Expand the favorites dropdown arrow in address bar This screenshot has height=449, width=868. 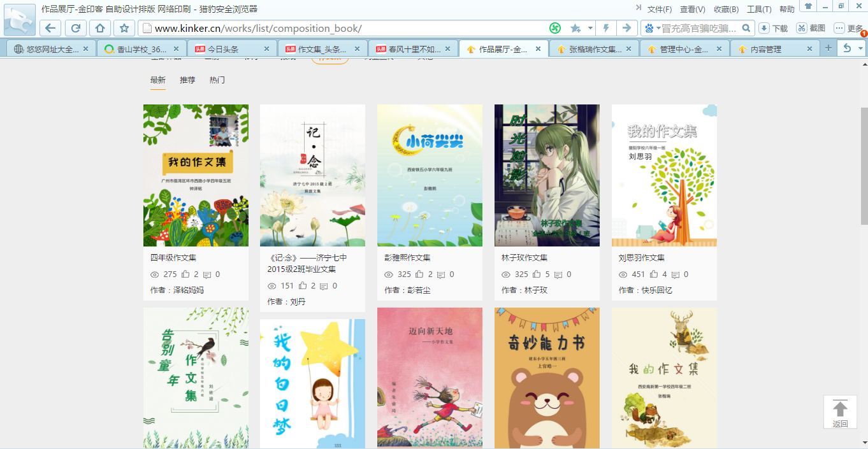tap(590, 28)
